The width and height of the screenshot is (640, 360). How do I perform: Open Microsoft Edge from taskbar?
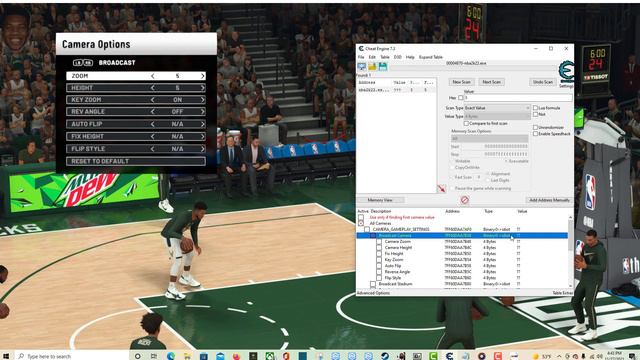click(171, 356)
